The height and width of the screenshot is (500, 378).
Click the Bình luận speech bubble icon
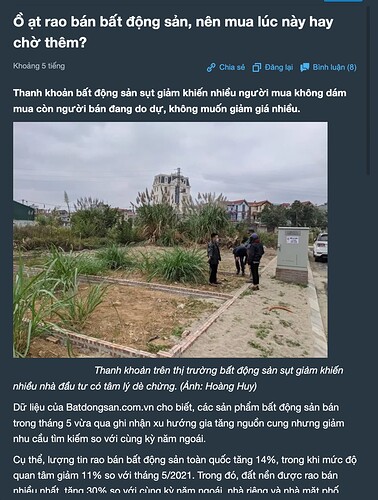click(x=305, y=67)
